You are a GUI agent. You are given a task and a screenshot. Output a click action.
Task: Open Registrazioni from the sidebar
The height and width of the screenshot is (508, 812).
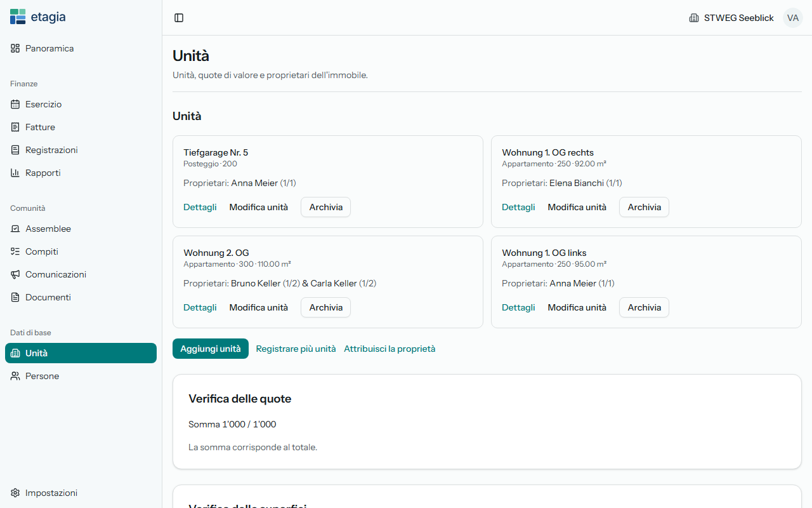[81, 150]
